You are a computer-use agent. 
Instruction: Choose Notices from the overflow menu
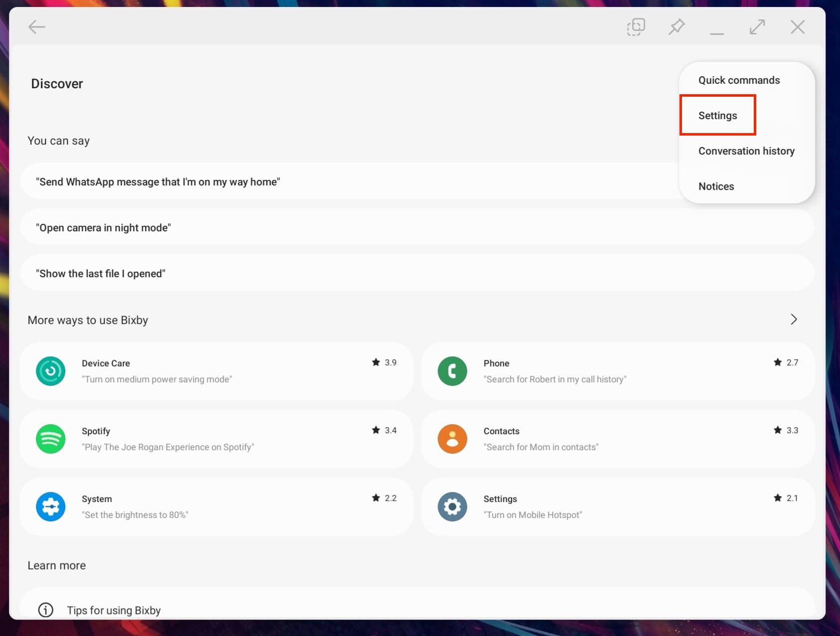pyautogui.click(x=716, y=186)
